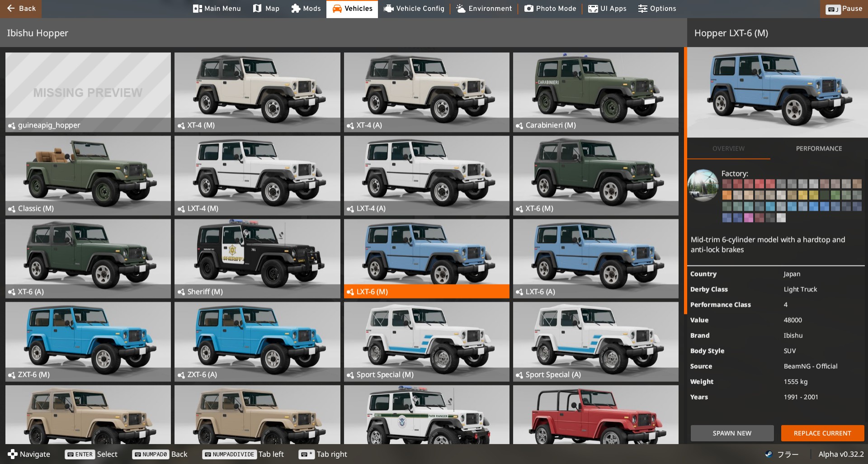Pick the last white swatch in the bottom Factory row
The height and width of the screenshot is (464, 868).
tap(781, 218)
